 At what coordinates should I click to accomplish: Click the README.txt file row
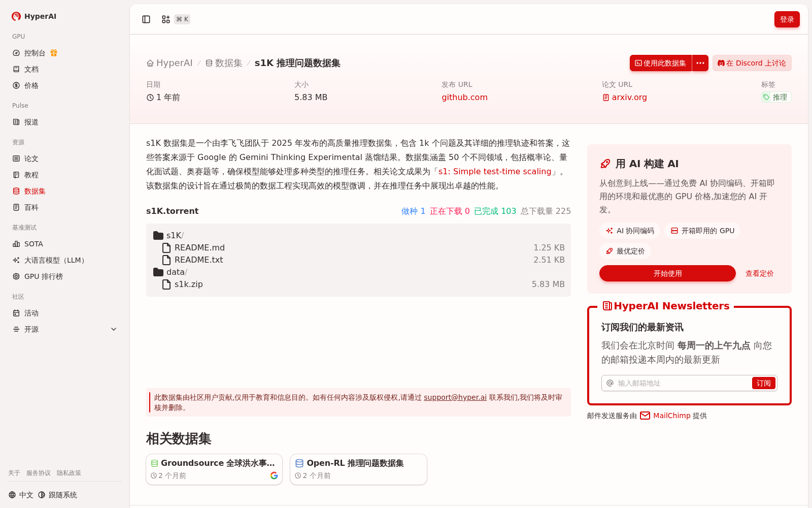pos(358,260)
